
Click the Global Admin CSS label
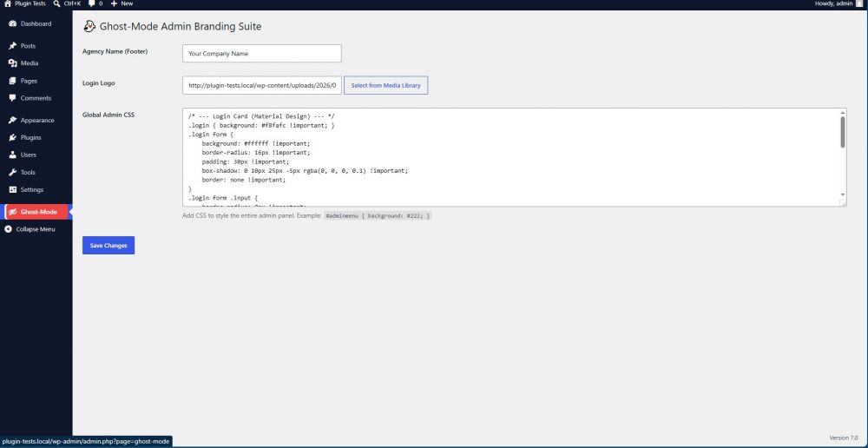(108, 115)
